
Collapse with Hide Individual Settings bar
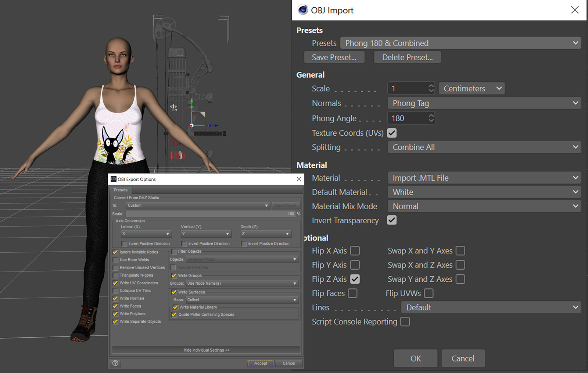pyautogui.click(x=206, y=350)
